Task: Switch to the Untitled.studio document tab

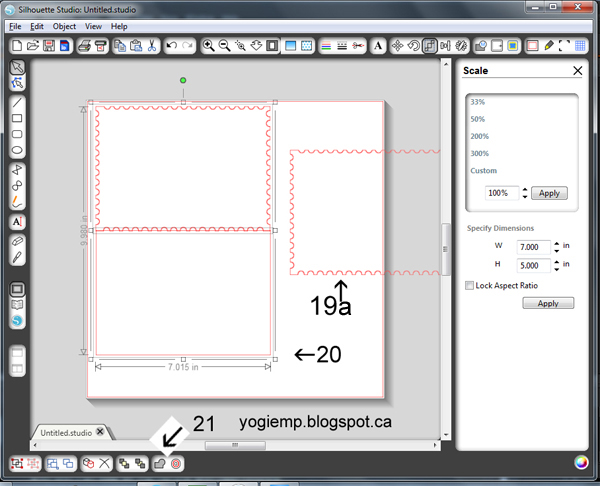Action: pyautogui.click(x=66, y=433)
